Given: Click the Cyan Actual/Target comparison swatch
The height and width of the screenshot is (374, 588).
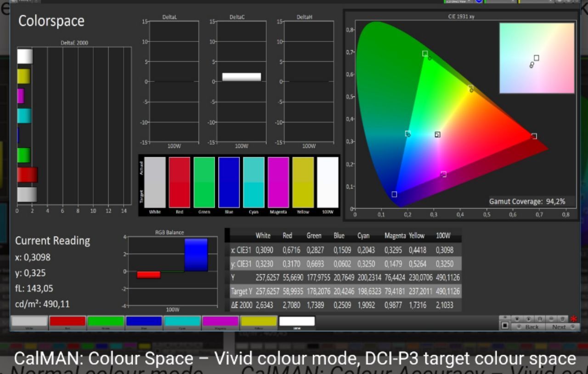Looking at the screenshot, I should [254, 182].
